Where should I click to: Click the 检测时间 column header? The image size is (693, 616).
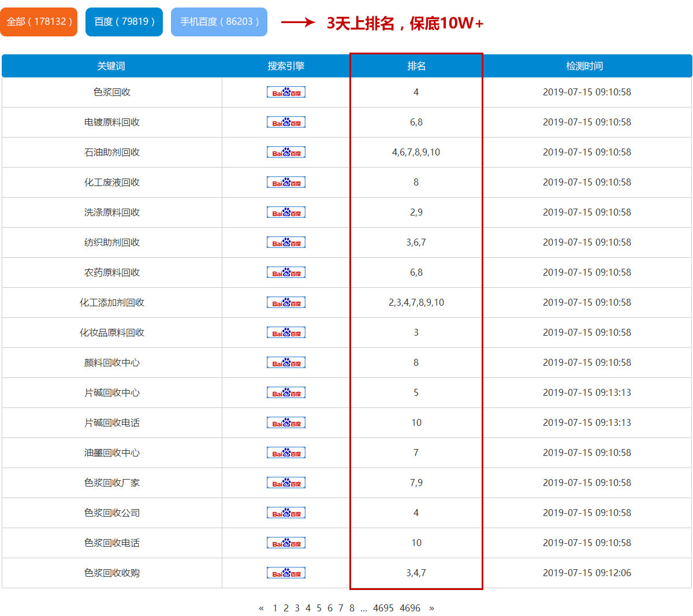[584, 66]
